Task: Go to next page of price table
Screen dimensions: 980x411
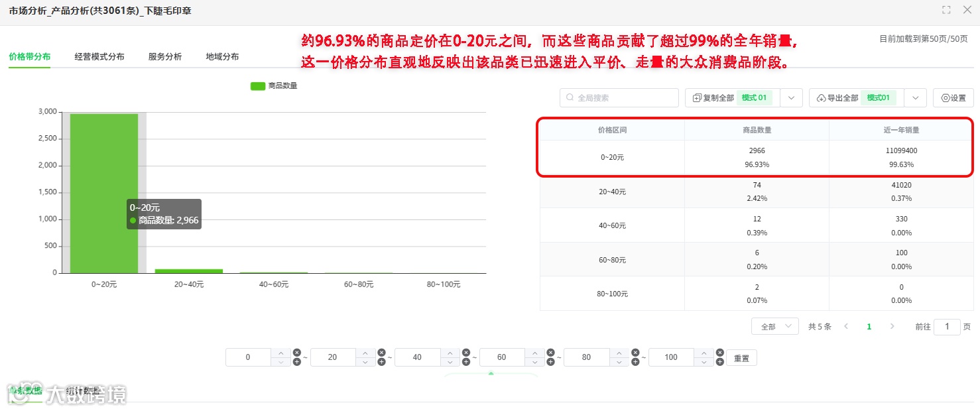Action: pos(892,327)
